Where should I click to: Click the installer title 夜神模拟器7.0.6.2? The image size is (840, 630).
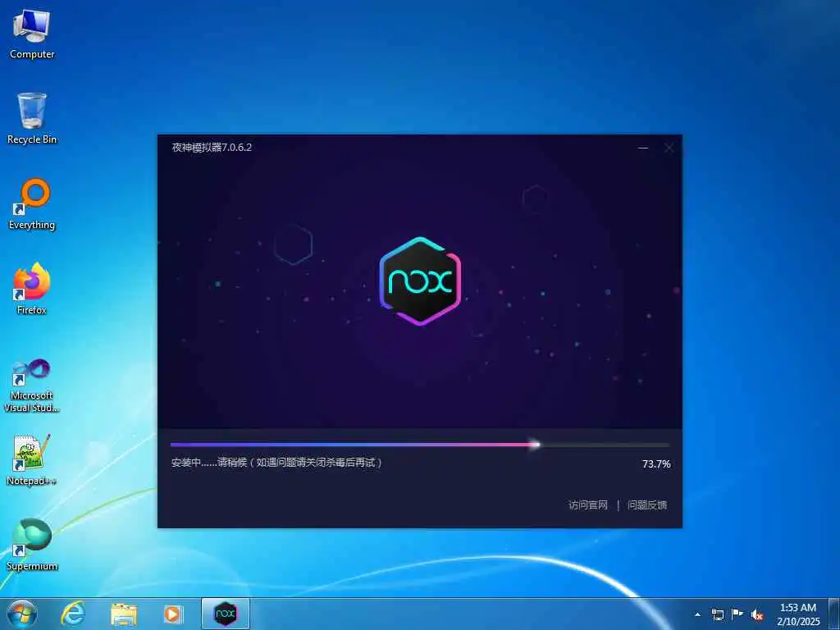point(212,148)
